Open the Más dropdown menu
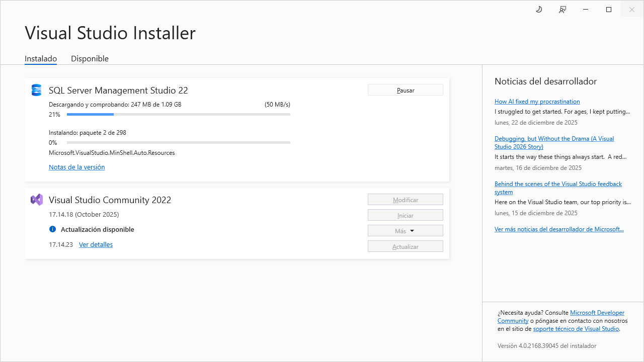Viewport: 644px width, 362px height. (x=406, y=231)
